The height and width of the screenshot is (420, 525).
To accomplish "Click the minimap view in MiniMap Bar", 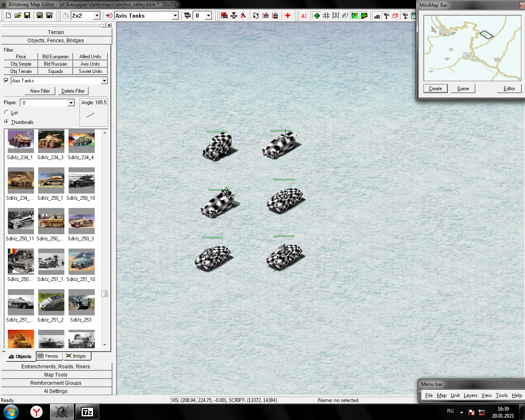I will [x=472, y=48].
